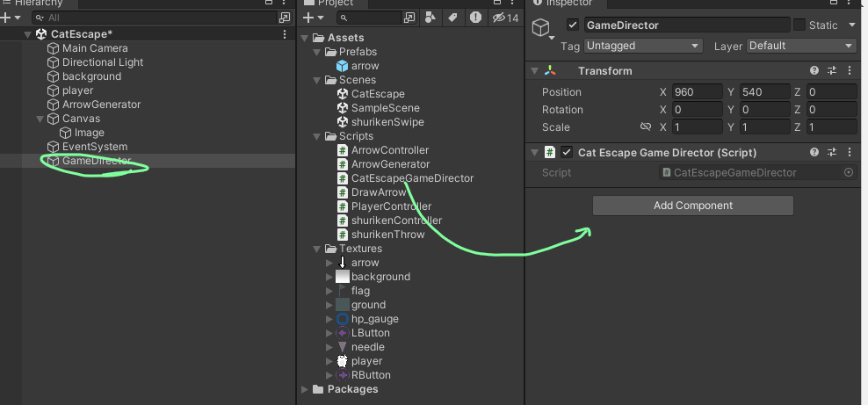
Task: Click the arrow prefab cube icon
Action: [342, 66]
